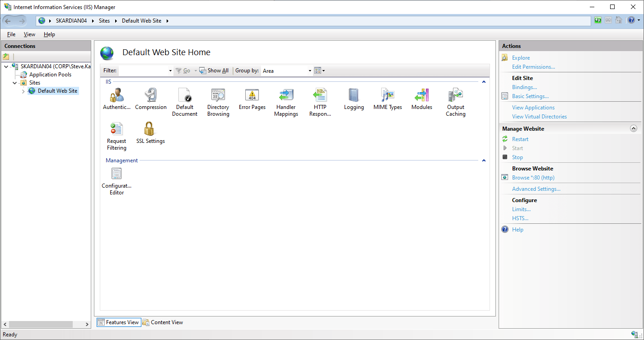
Task: Switch to Features View tab
Action: 119,322
